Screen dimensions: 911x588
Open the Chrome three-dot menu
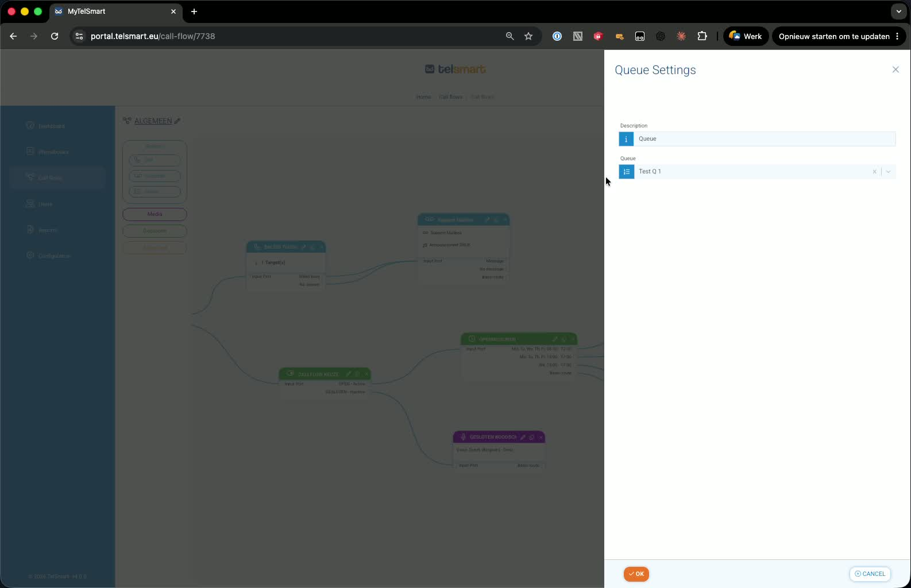(x=897, y=36)
